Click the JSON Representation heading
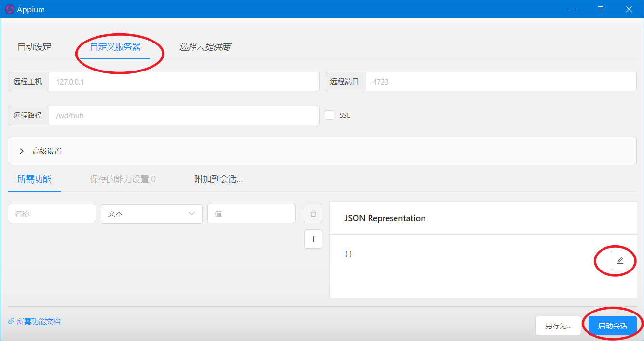Screen dimensions: 644x341 [x=385, y=218]
